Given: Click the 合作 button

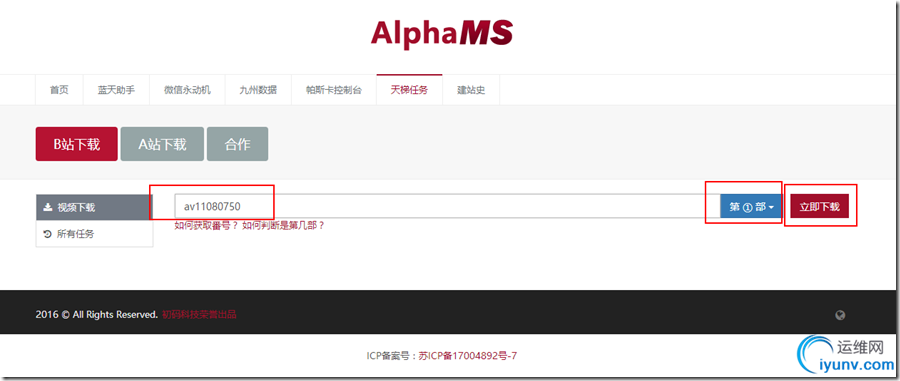Looking at the screenshot, I should click(238, 144).
